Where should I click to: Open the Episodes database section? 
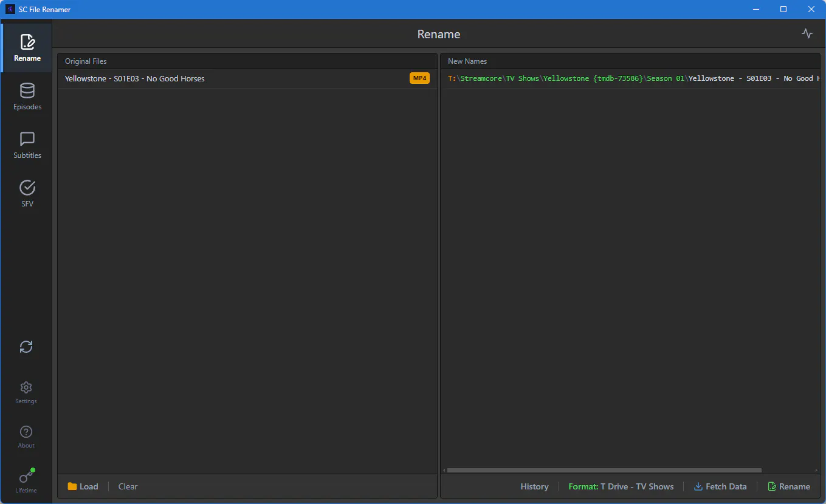pyautogui.click(x=27, y=97)
